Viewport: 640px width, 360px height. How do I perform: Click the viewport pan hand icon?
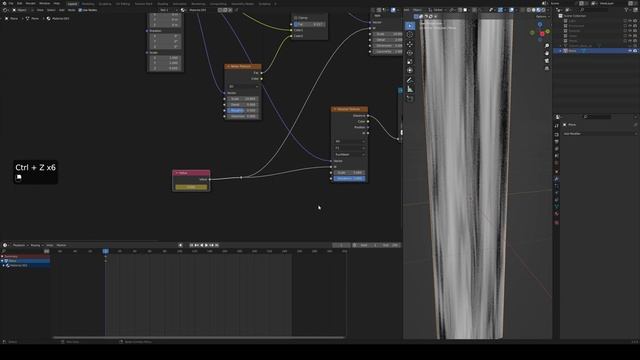coord(547,53)
